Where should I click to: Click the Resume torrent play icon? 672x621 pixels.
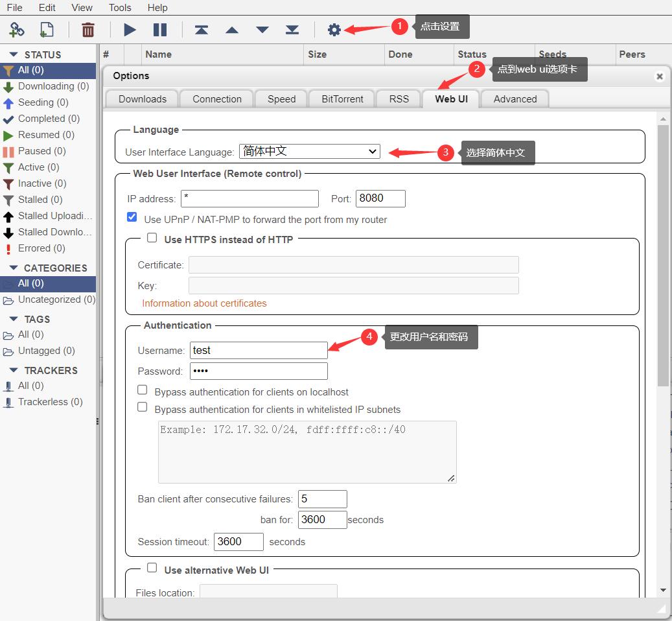click(129, 29)
